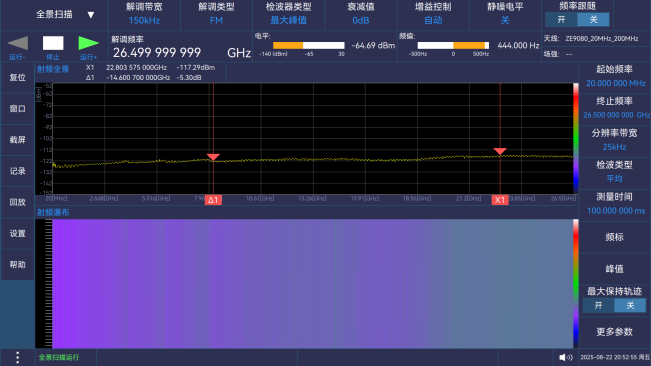The image size is (651, 366).
Task: Open the 窗口 window menu
Action: (17, 108)
